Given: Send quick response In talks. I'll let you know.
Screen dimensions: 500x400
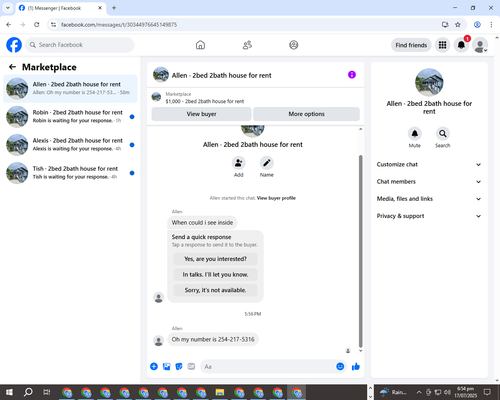Looking at the screenshot, I should tap(215, 275).
